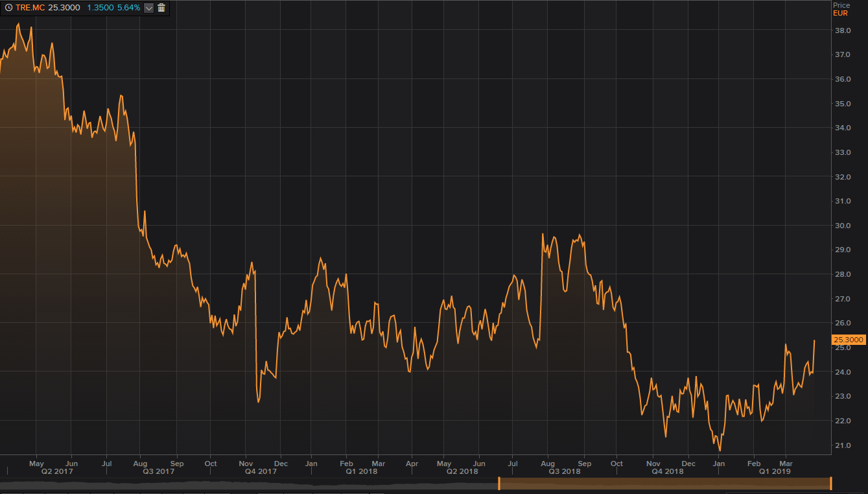This screenshot has width=868, height=494.
Task: Click the 1.3500 net change value
Action: coord(99,8)
